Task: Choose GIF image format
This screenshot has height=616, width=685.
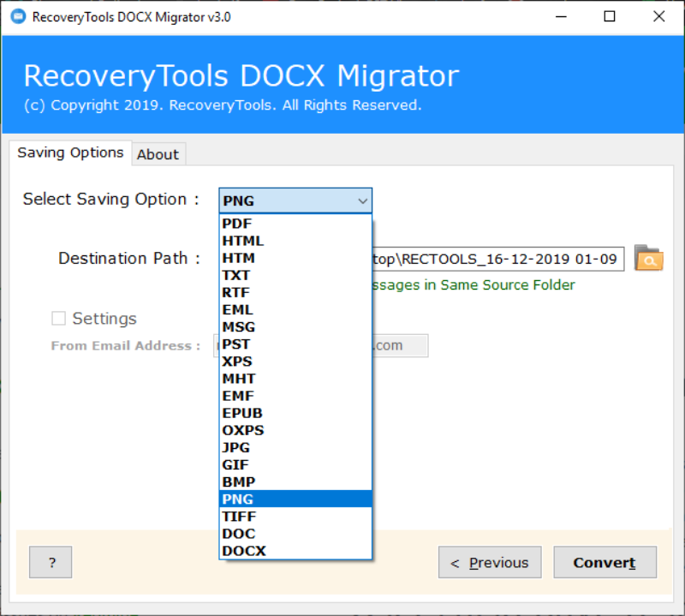Action: [x=295, y=464]
